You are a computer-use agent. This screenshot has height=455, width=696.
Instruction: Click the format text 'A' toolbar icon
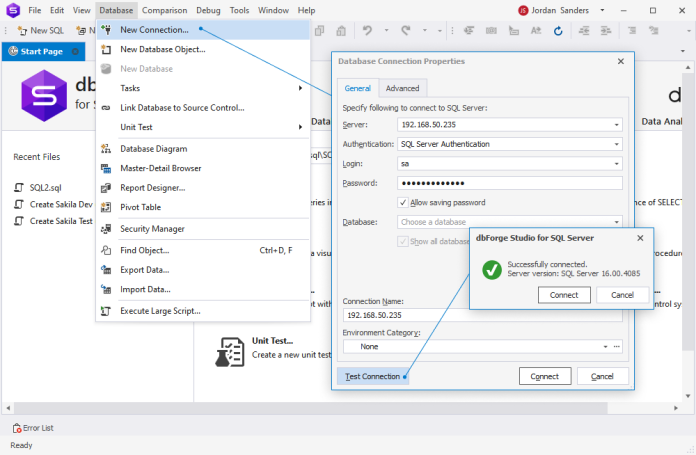[536, 31]
